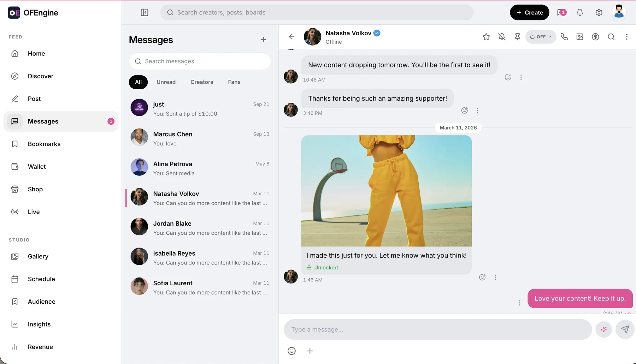This screenshot has height=364, width=636.
Task: Open the emoji picker
Action: [291, 351]
